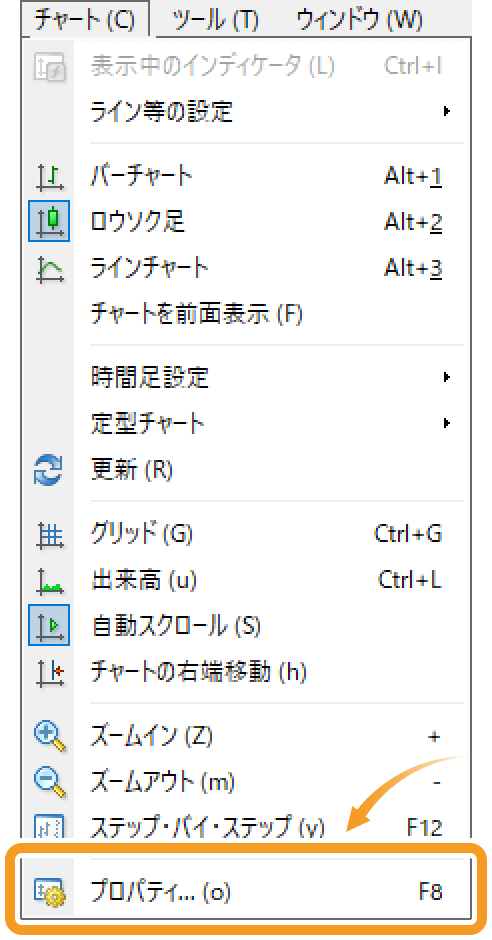Toggle 自動スクロール auto scroll option
The image size is (492, 940).
(247, 625)
